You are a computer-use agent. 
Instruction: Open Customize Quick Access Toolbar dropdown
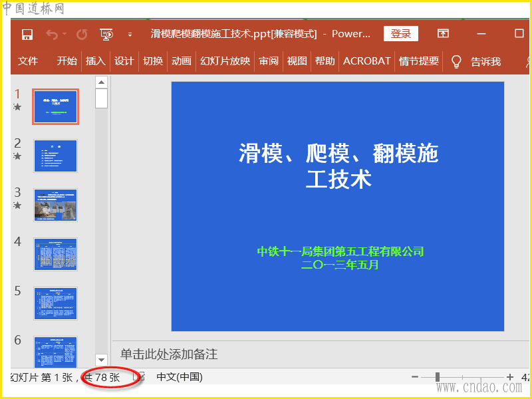pos(130,35)
